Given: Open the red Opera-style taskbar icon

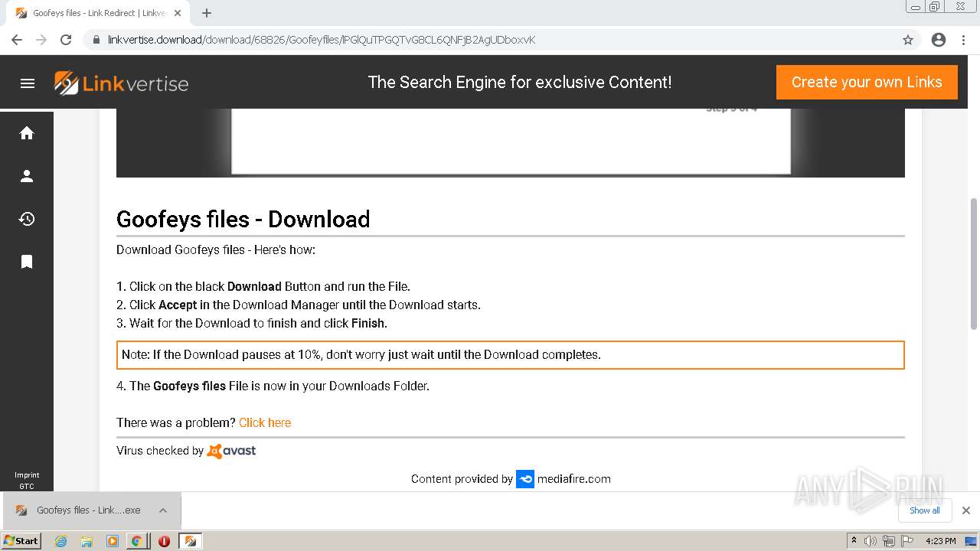Looking at the screenshot, I should pyautogui.click(x=164, y=541).
